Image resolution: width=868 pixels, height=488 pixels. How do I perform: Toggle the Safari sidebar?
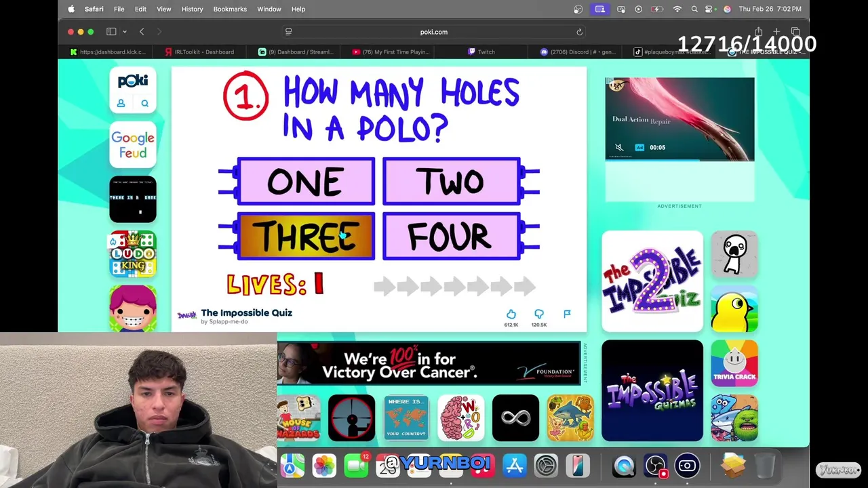[111, 32]
